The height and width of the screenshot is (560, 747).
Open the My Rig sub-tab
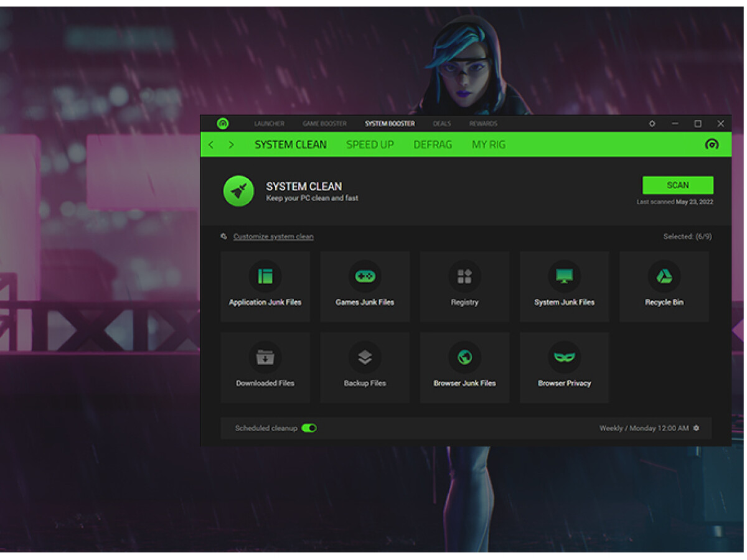click(489, 144)
